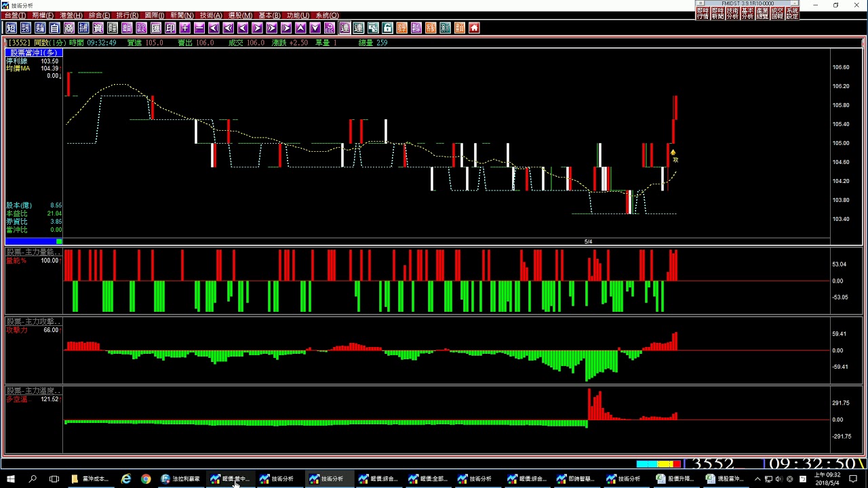This screenshot has height=488, width=868.
Task: Open the 國際(I) menu
Action: [x=155, y=15]
